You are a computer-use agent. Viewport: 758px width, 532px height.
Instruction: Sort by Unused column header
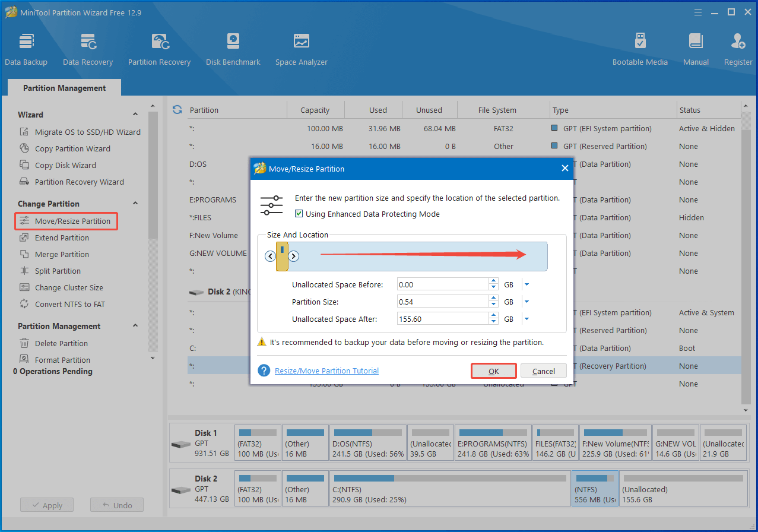point(429,110)
